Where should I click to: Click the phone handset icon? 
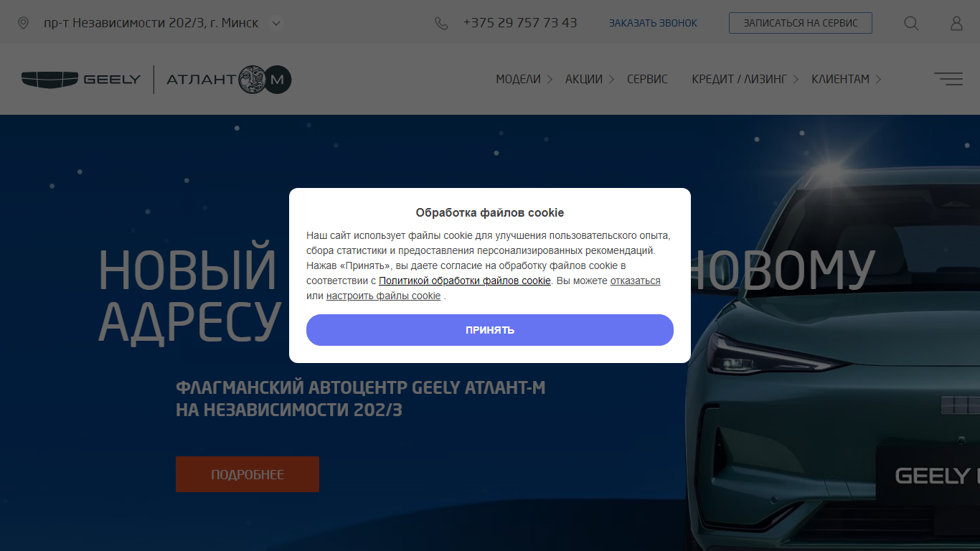(441, 23)
